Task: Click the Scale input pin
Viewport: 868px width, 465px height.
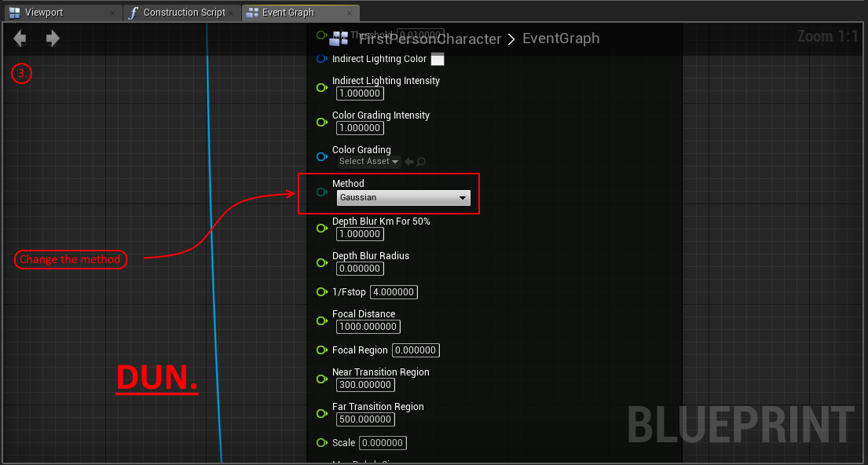Action: 321,443
